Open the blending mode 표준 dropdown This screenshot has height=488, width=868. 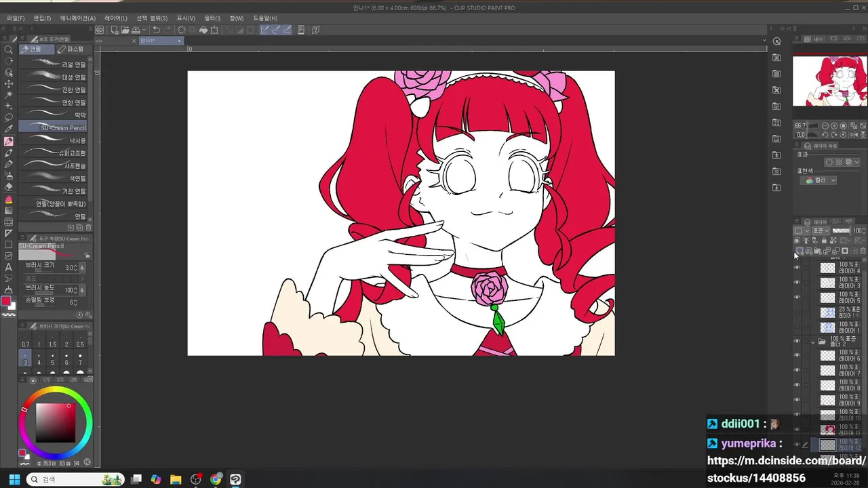tap(821, 230)
